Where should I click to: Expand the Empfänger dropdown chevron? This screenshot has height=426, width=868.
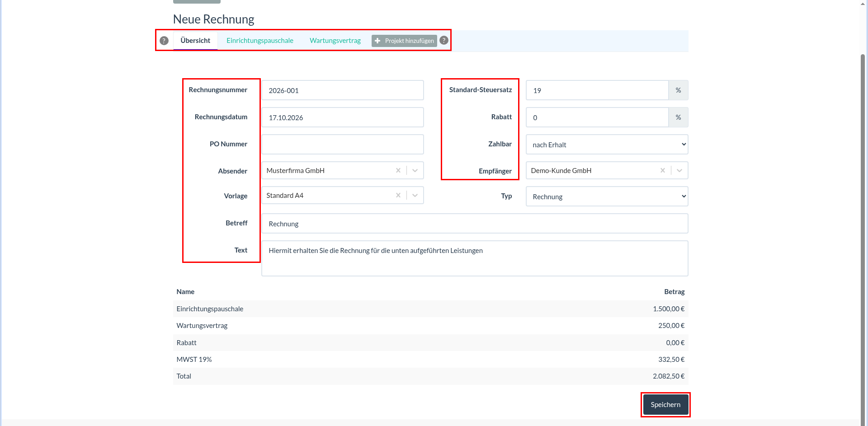click(679, 170)
